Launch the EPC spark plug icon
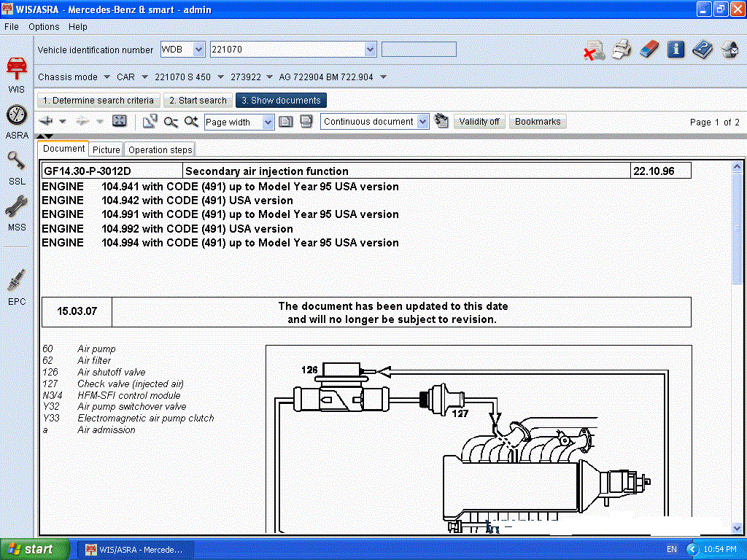This screenshot has height=560, width=747. [17, 281]
